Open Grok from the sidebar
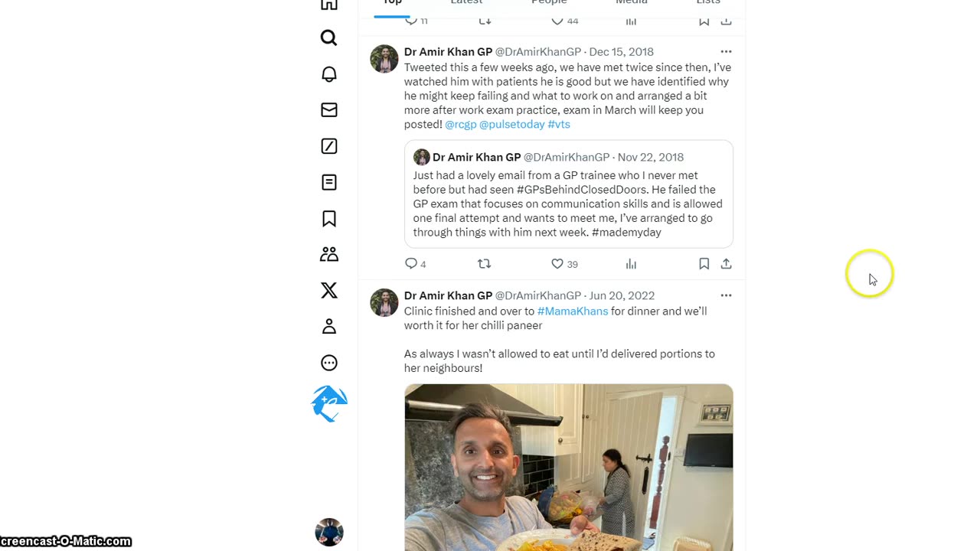 (x=329, y=146)
